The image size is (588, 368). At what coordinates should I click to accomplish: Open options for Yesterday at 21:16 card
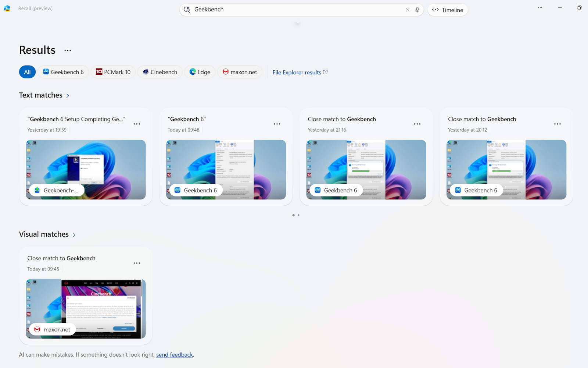click(x=417, y=124)
